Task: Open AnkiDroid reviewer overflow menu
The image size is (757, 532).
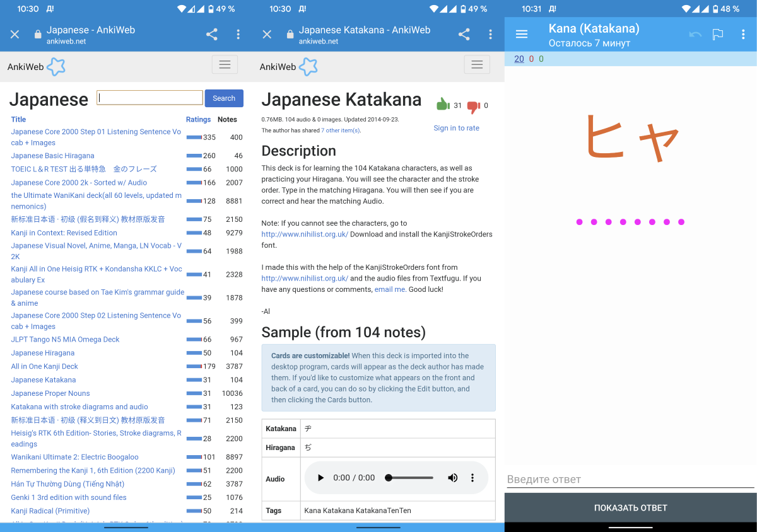Action: tap(743, 35)
